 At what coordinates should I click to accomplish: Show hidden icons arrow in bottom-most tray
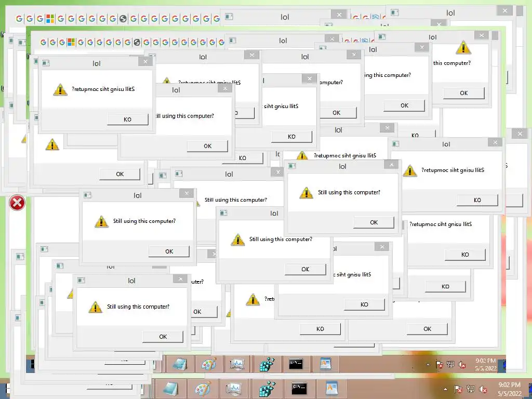445,389
